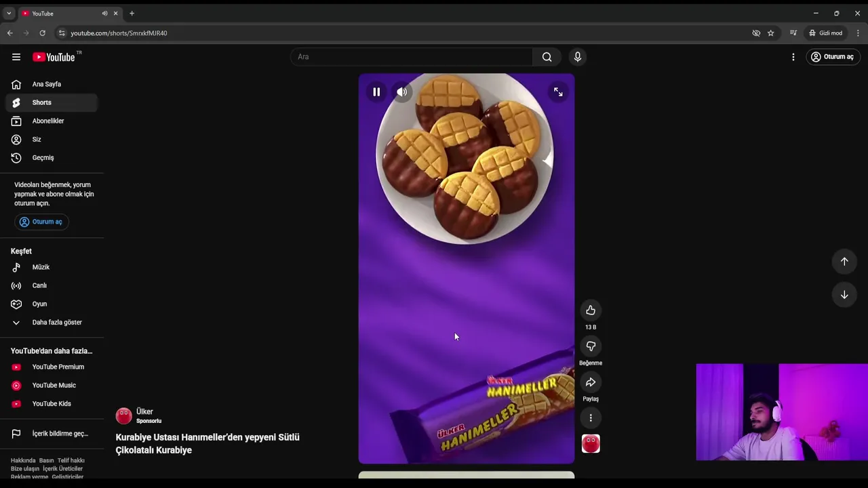Click the address bar URL
Image resolution: width=868 pixels, height=488 pixels.
119,33
